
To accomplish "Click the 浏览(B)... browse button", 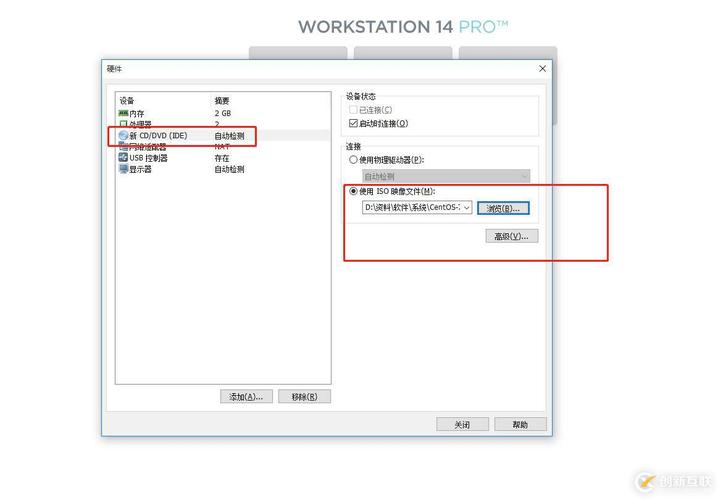I will 503,208.
